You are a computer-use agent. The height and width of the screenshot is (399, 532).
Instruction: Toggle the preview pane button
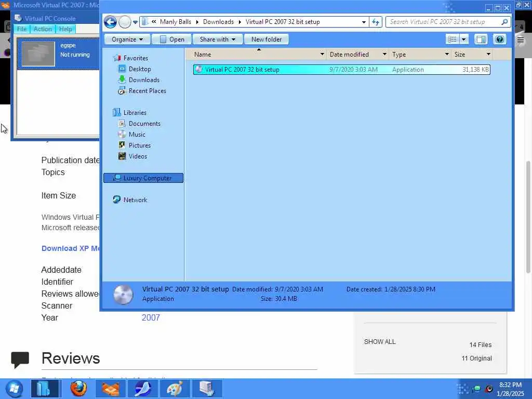click(x=481, y=39)
